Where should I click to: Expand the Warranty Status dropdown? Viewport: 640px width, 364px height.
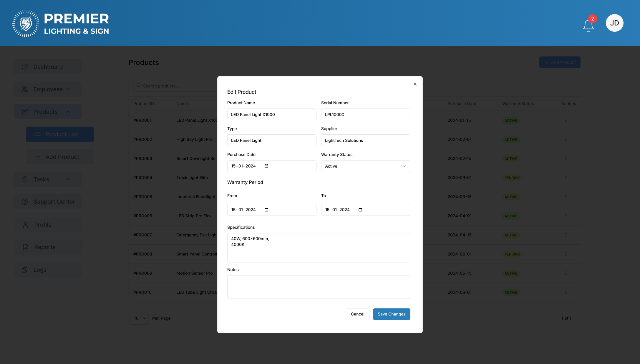[x=365, y=166]
